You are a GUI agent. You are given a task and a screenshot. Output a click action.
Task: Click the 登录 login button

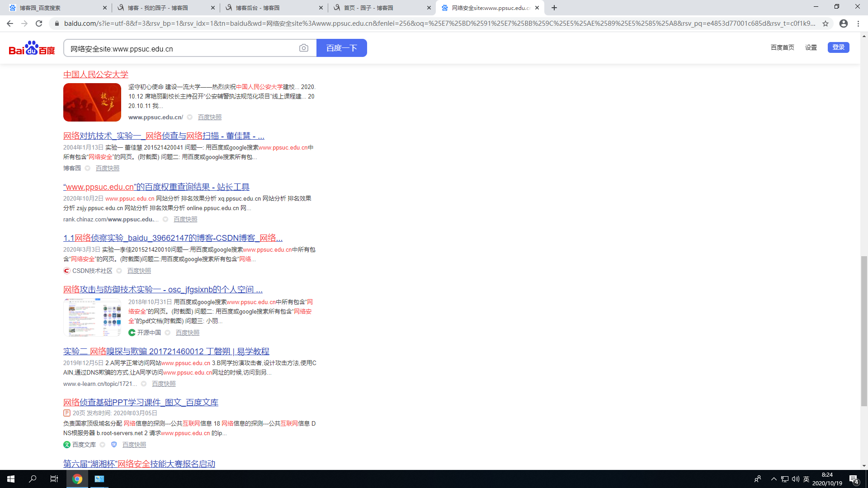838,47
